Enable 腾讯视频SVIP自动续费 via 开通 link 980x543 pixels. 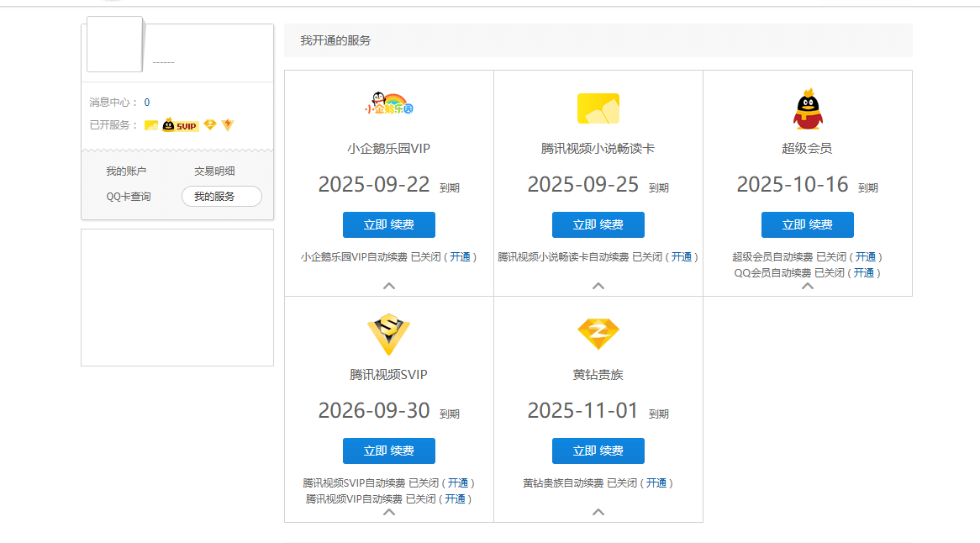coord(457,483)
